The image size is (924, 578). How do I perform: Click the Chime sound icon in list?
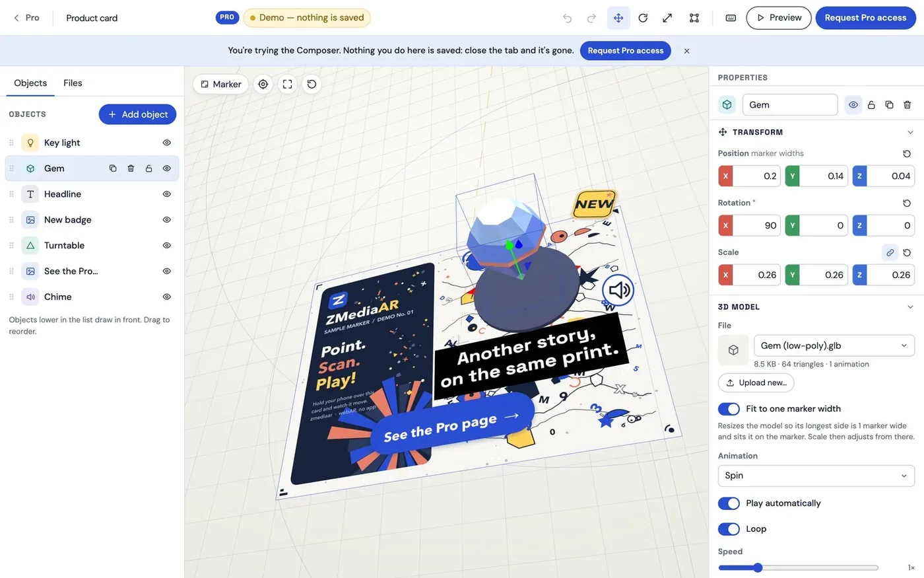point(30,297)
